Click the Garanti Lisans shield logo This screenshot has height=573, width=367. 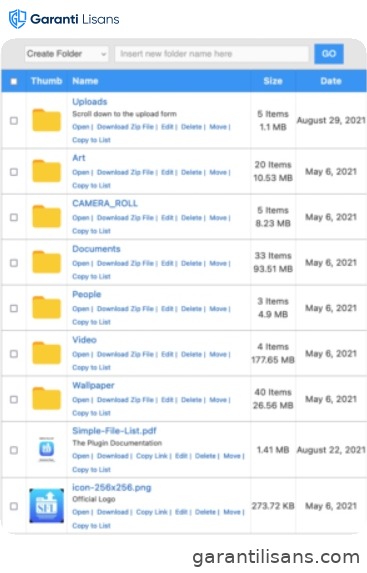(17, 19)
